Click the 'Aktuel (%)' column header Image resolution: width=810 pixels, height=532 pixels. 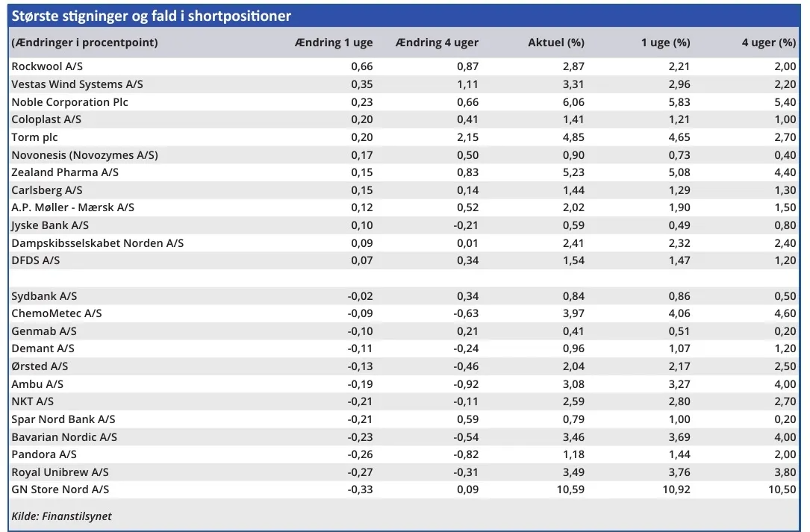pyautogui.click(x=555, y=43)
